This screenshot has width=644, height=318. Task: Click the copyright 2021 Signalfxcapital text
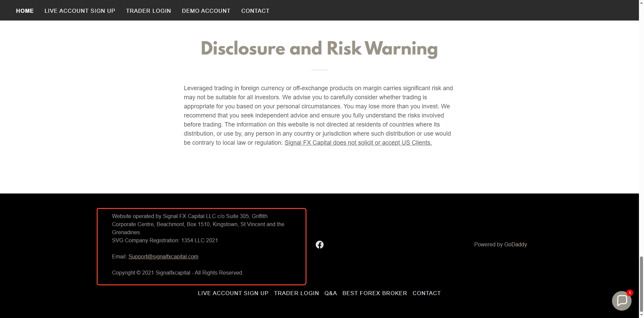178,273
